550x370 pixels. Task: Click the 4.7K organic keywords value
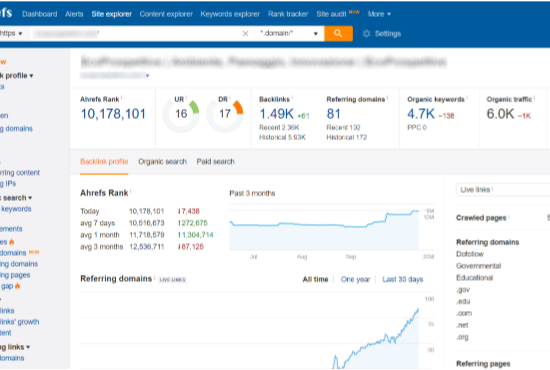click(x=421, y=114)
